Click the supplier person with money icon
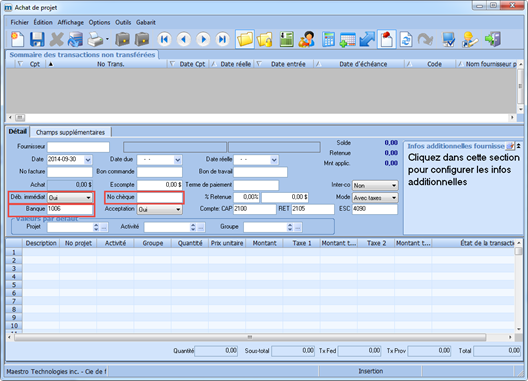The height and width of the screenshot is (381, 528). 306,39
